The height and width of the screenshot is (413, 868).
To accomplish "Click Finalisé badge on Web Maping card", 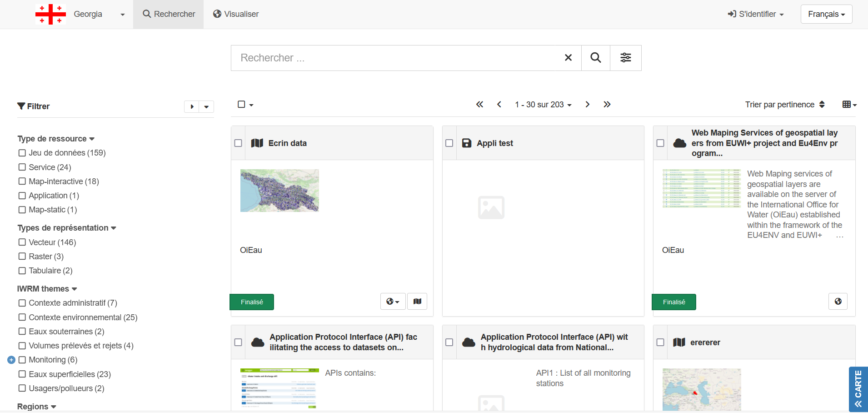I will tap(674, 302).
